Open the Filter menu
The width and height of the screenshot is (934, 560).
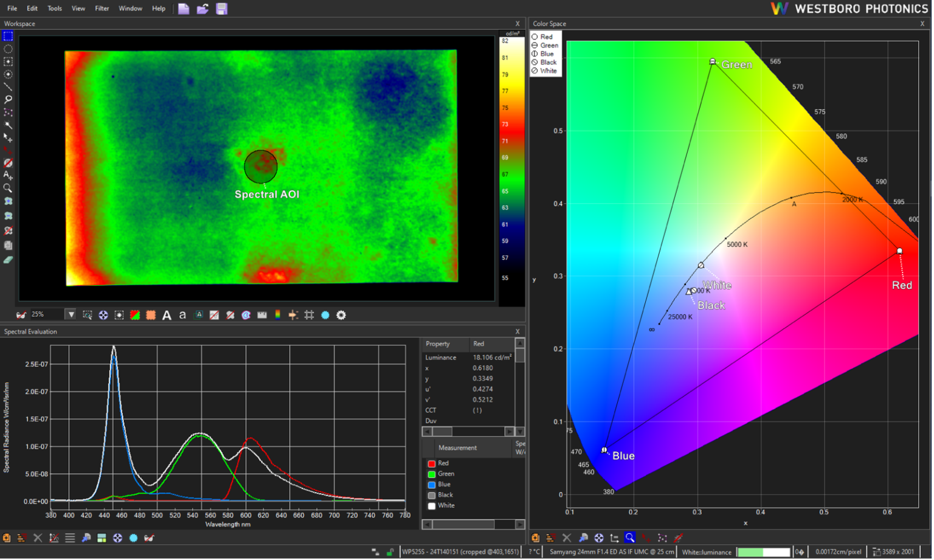[x=102, y=9]
